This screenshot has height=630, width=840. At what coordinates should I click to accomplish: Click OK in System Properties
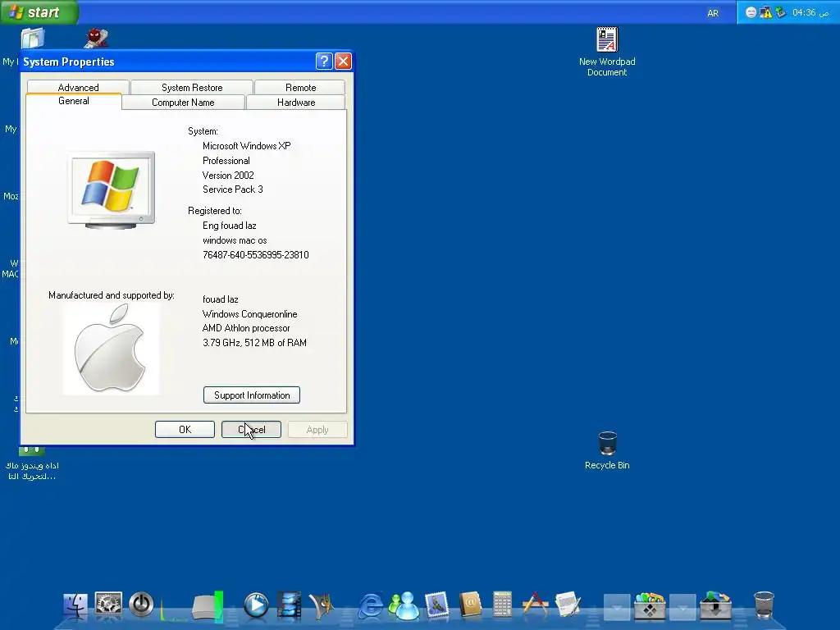click(x=185, y=430)
